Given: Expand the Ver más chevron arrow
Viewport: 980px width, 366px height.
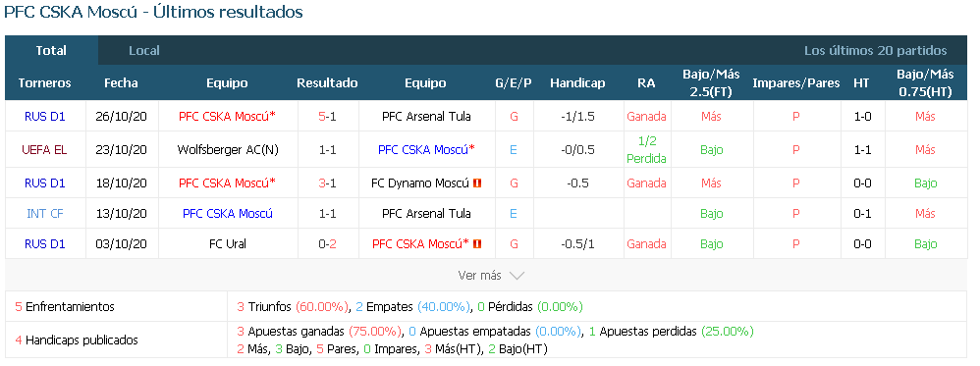Looking at the screenshot, I should 517,276.
